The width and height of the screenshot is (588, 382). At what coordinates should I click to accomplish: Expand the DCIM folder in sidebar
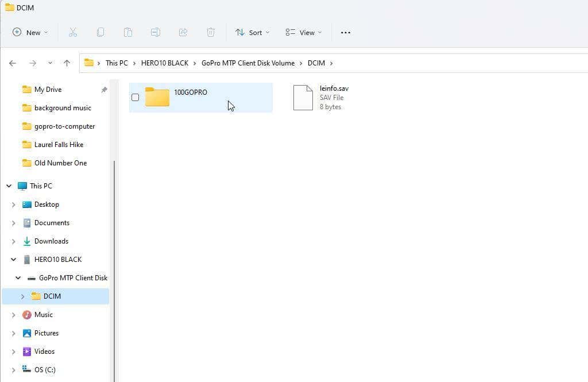[22, 296]
